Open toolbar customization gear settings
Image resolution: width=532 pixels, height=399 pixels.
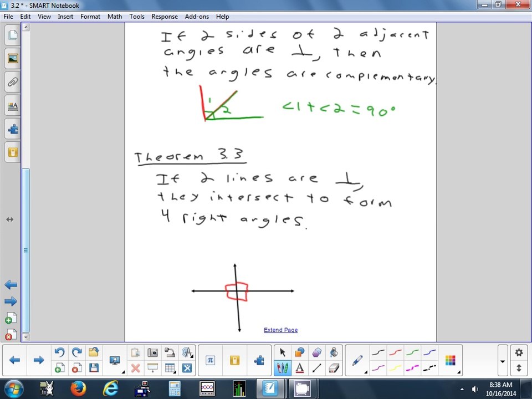tap(519, 352)
